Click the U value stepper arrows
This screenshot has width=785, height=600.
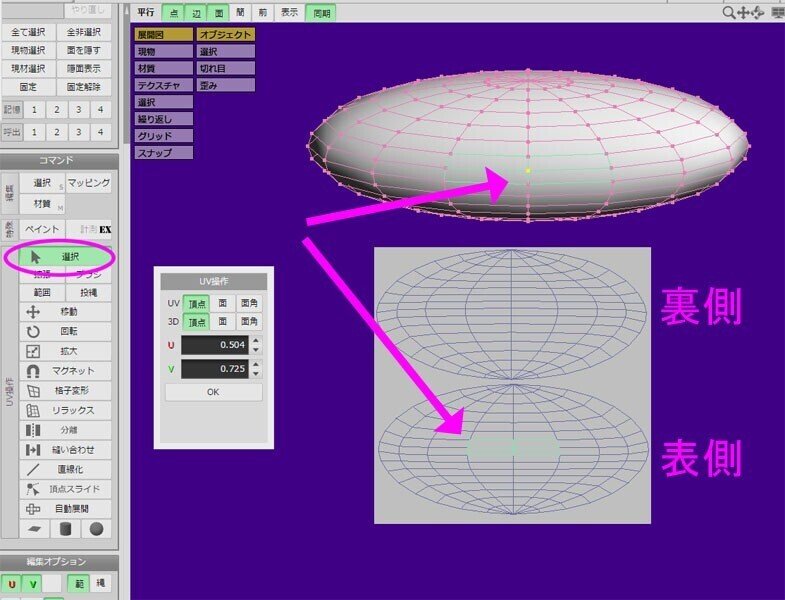(256, 345)
